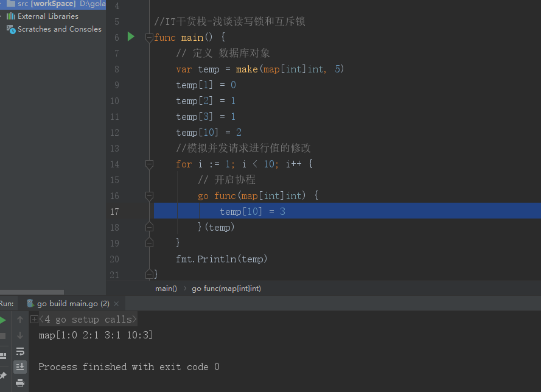
Task: Click the stop process button
Action: coord(3,336)
